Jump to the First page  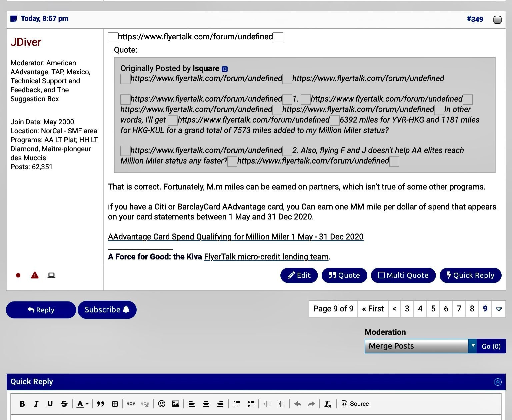click(x=373, y=309)
